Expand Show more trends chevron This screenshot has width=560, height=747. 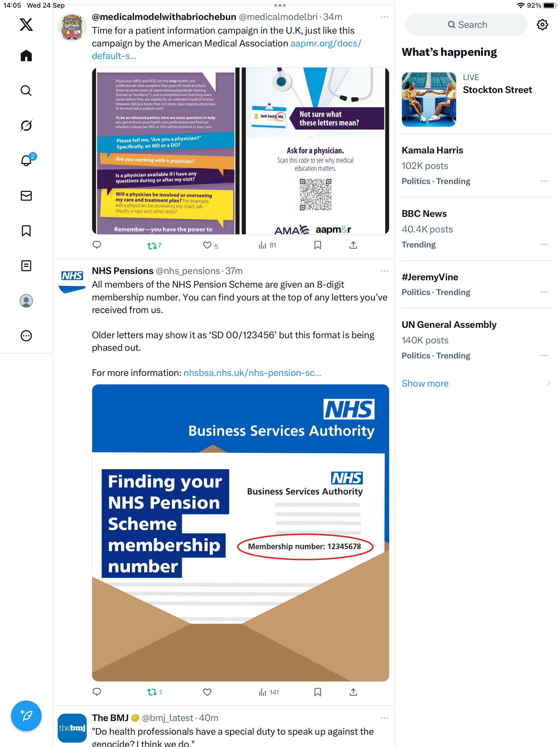click(x=549, y=383)
